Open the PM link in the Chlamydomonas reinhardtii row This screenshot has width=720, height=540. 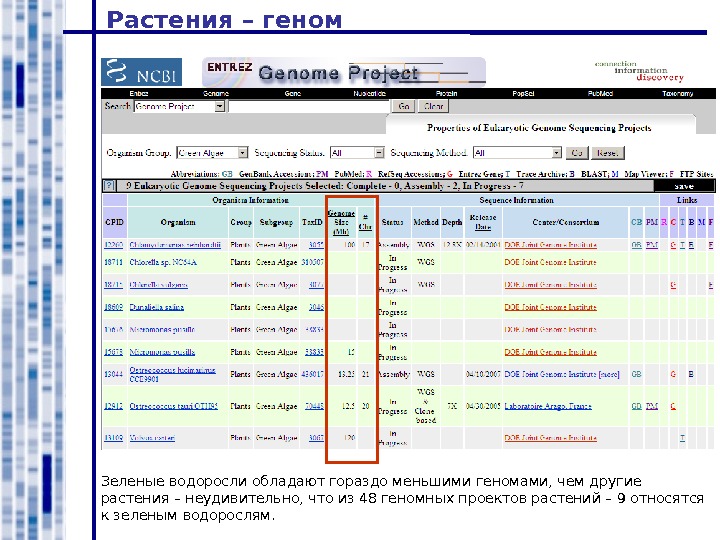coord(652,245)
